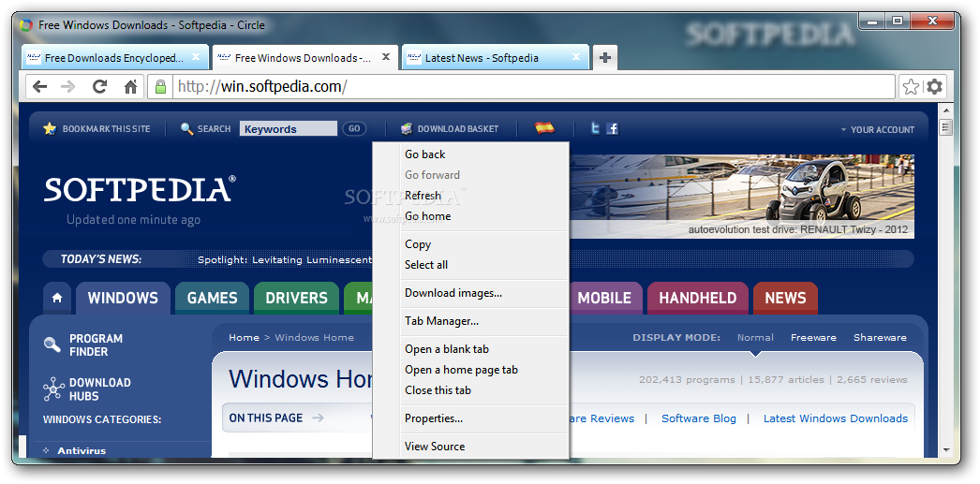980x484 pixels.
Task: Open the HANDHELD category tab
Action: (697, 298)
